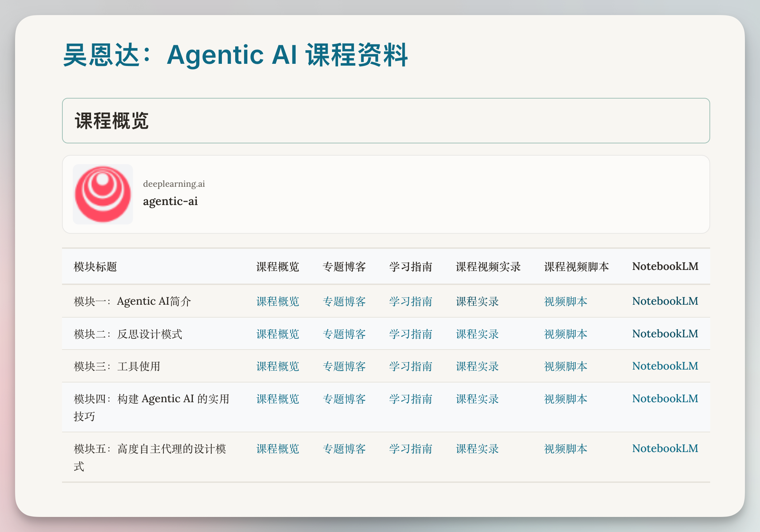The height and width of the screenshot is (532, 760).
Task: Open 学习指南 link for 模块二
Action: (x=410, y=334)
